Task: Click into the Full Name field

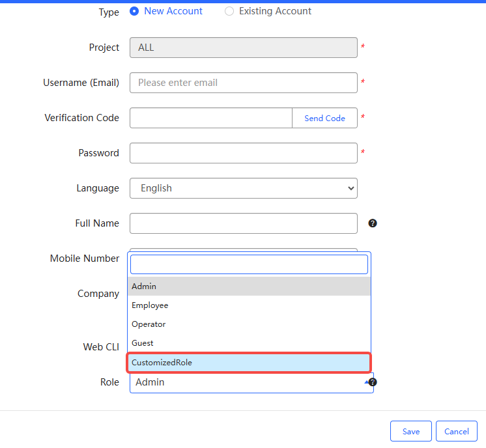Action: [x=243, y=223]
